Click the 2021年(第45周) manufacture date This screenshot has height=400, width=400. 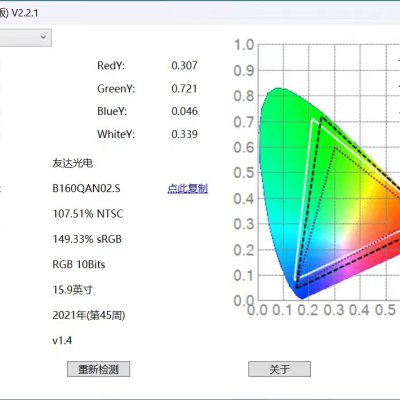pyautogui.click(x=89, y=315)
